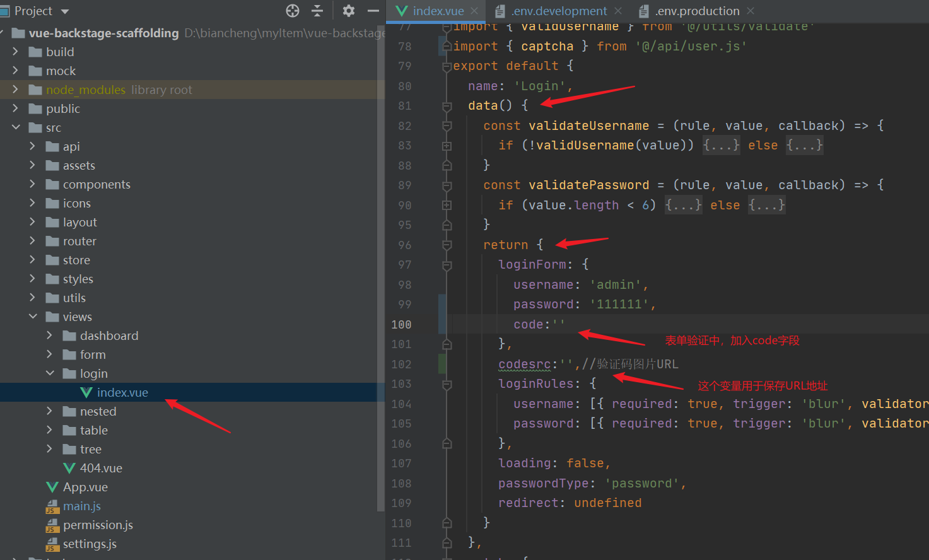
Task: Fold export default block at line 79
Action: [x=447, y=66]
